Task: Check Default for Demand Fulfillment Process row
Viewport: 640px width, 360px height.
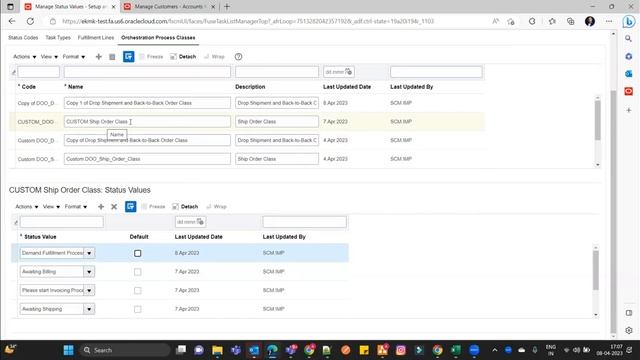Action: click(x=138, y=253)
